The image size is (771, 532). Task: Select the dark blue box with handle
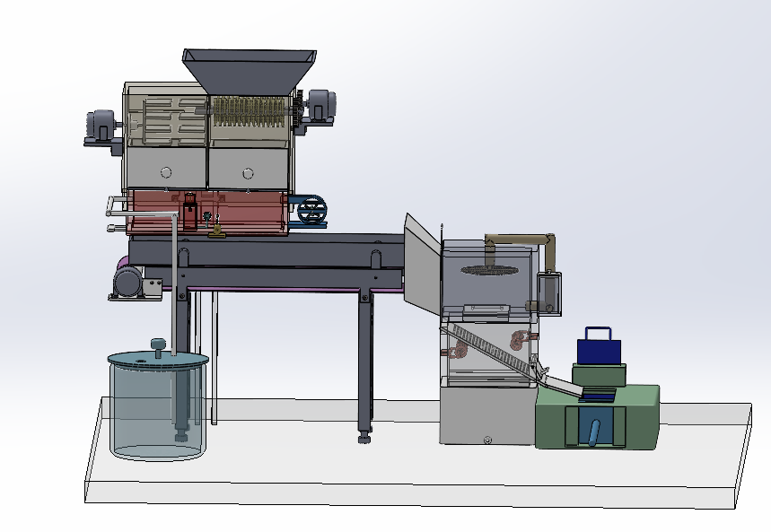tap(599, 347)
